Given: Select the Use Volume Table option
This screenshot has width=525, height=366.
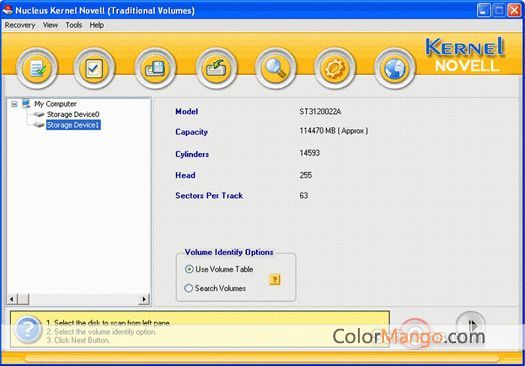Looking at the screenshot, I should 219,269.
